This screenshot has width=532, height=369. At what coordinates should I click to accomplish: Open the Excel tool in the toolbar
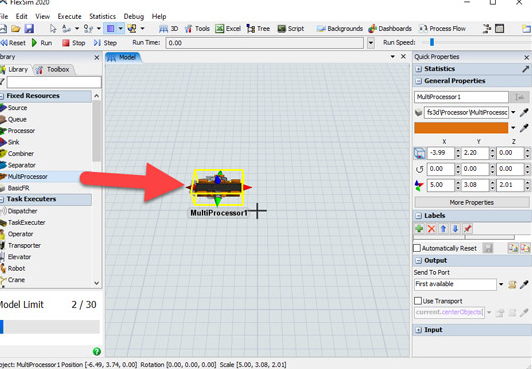point(228,28)
